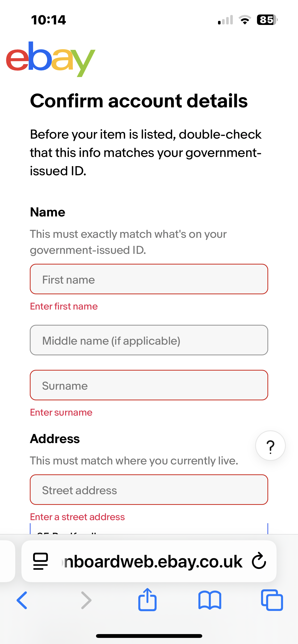Click into the Street address field
Image resolution: width=298 pixels, height=644 pixels.
coord(149,490)
